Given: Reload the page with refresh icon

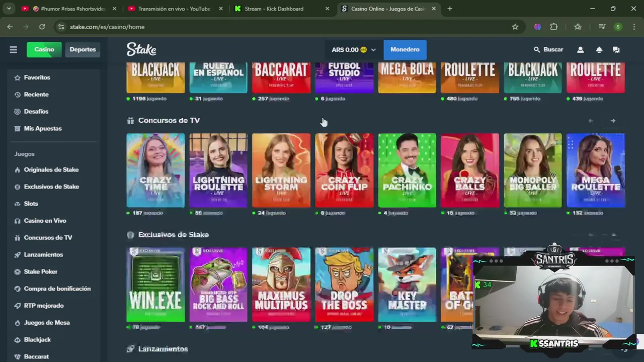Looking at the screenshot, I should 42,27.
